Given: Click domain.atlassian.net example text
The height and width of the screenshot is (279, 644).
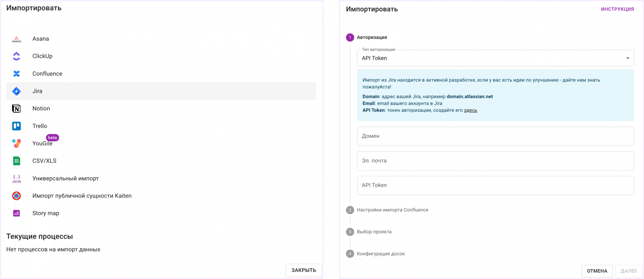Looking at the screenshot, I should pyautogui.click(x=470, y=96).
